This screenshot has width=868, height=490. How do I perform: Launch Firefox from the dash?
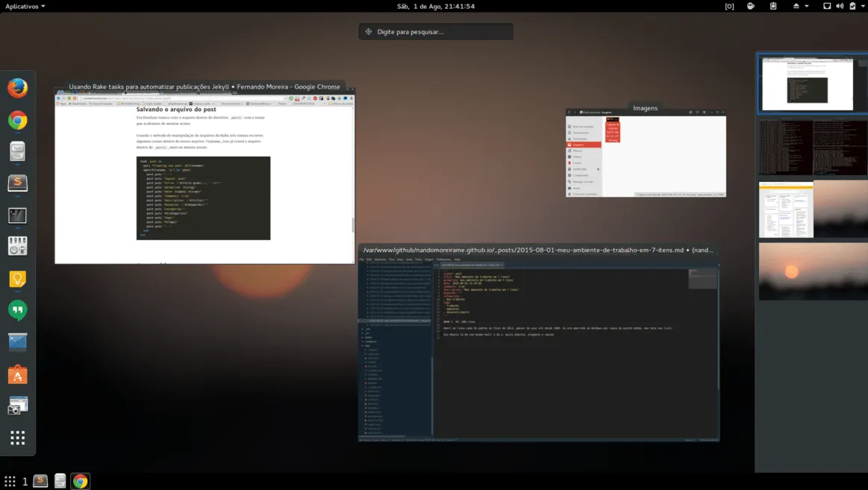[x=18, y=88]
